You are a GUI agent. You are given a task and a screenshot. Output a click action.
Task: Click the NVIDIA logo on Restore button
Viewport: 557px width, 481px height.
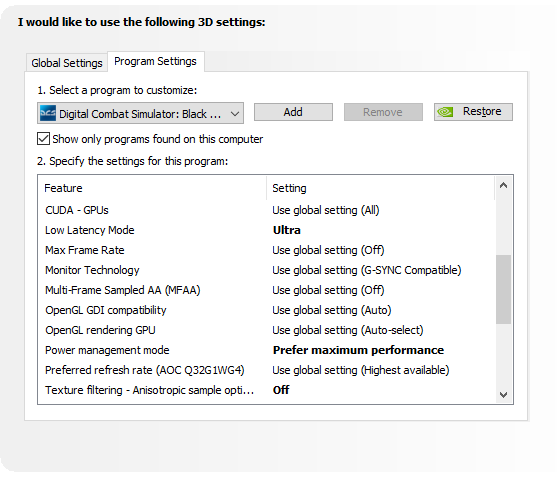(x=445, y=112)
